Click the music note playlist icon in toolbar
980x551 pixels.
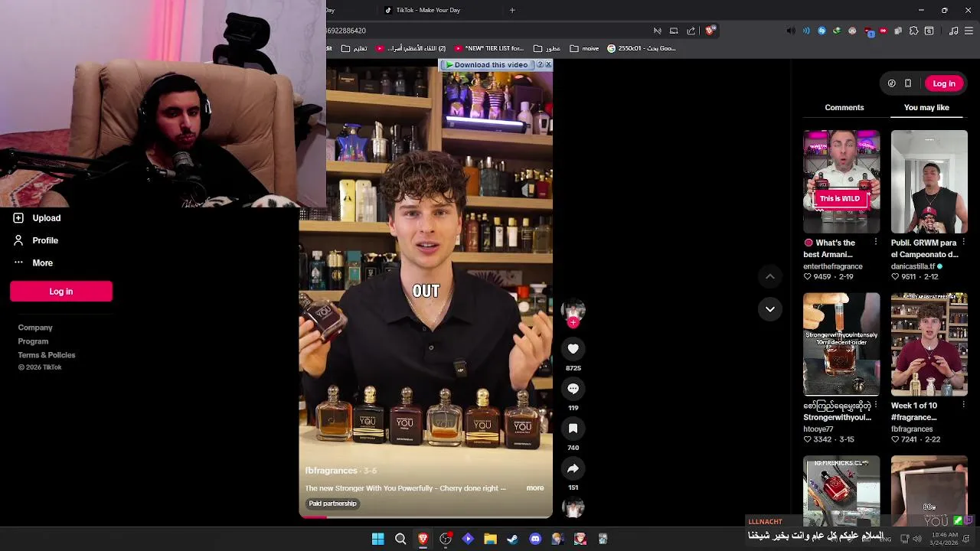tap(953, 31)
